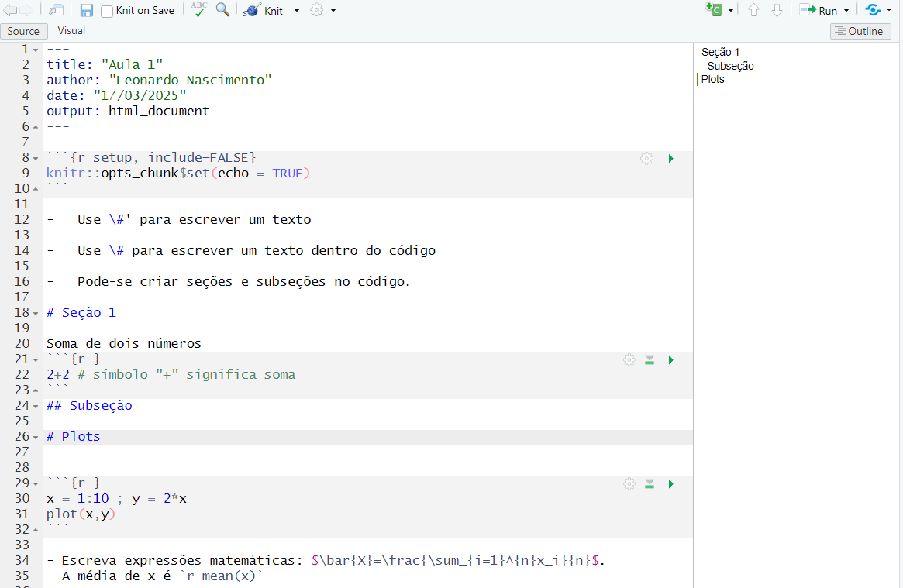Go to next chunk with down arrow
903x588 pixels.
tap(777, 10)
